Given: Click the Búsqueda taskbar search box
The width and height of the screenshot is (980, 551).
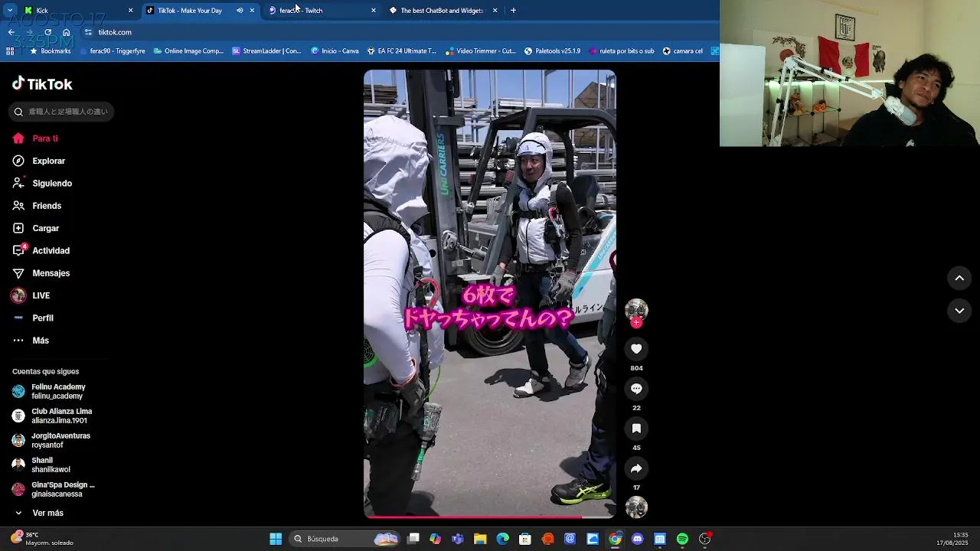Looking at the screenshot, I should tap(345, 539).
